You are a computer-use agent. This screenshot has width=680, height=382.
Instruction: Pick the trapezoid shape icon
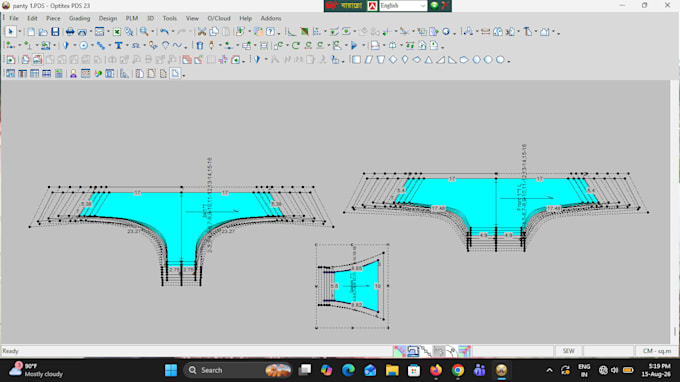point(380,60)
